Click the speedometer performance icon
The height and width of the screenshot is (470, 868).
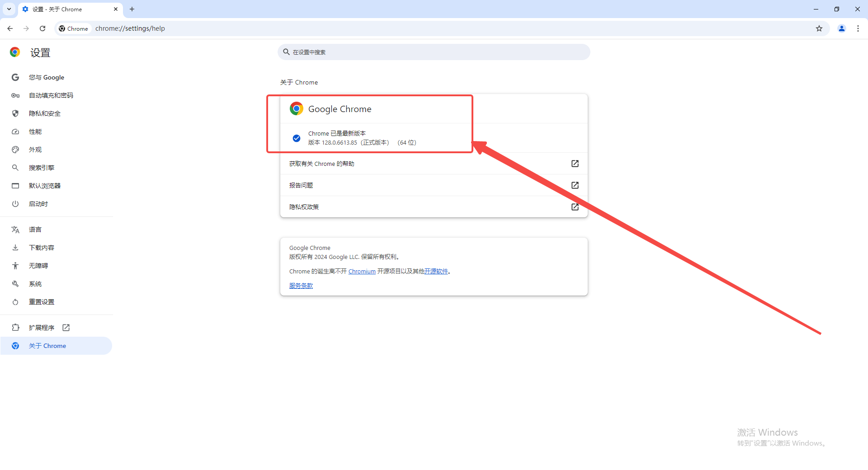click(15, 132)
